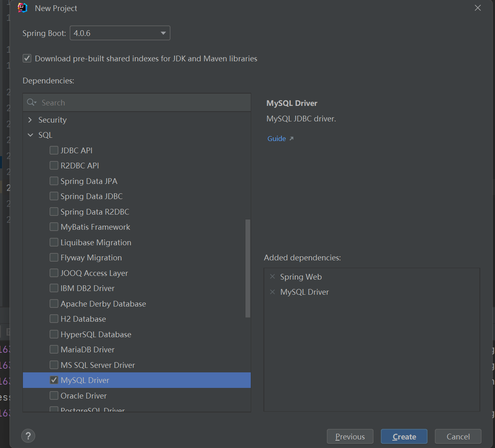Select the SQL tree label

(x=45, y=135)
